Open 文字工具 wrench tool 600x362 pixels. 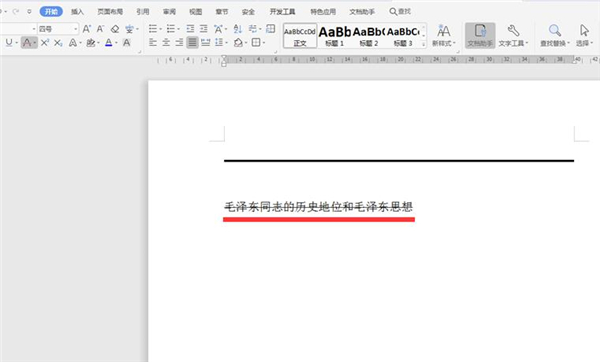click(x=513, y=35)
